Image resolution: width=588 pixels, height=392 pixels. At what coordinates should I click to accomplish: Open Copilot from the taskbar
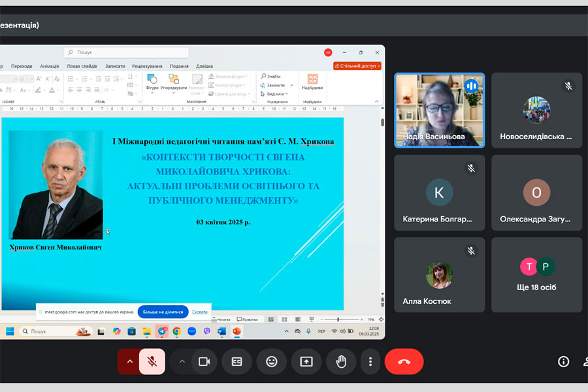(x=117, y=331)
